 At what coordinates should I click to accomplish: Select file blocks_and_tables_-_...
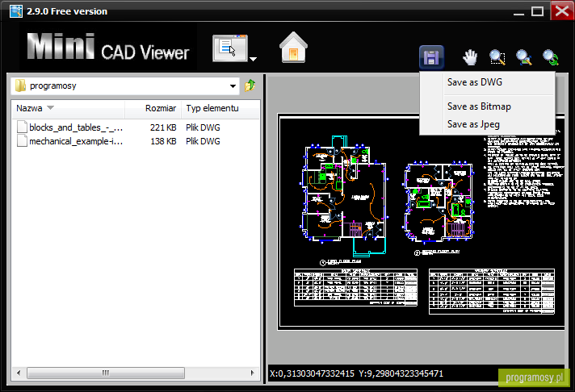(x=76, y=127)
